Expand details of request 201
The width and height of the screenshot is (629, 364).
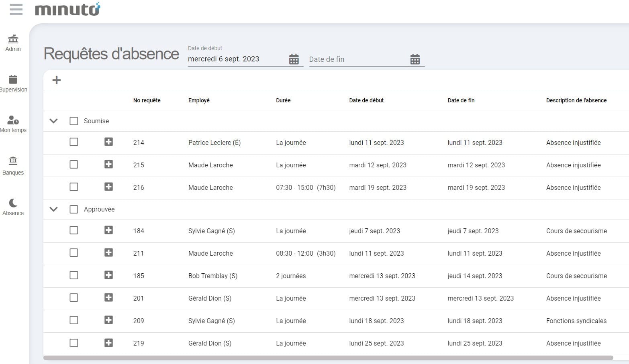click(x=108, y=297)
